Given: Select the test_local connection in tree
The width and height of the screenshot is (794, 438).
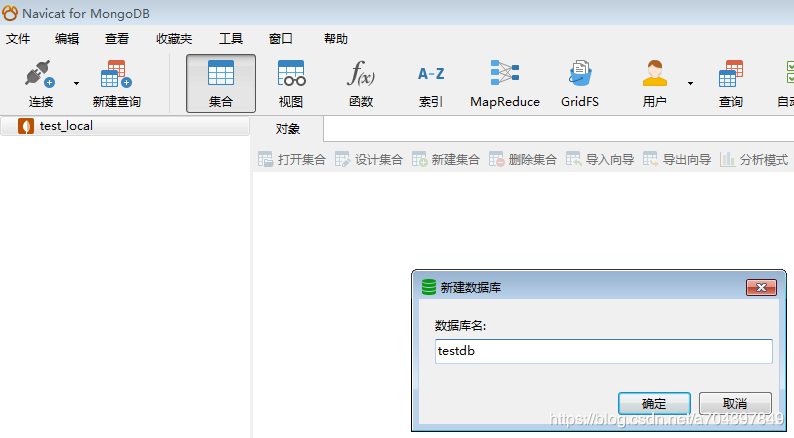Looking at the screenshot, I should click(x=125, y=126).
